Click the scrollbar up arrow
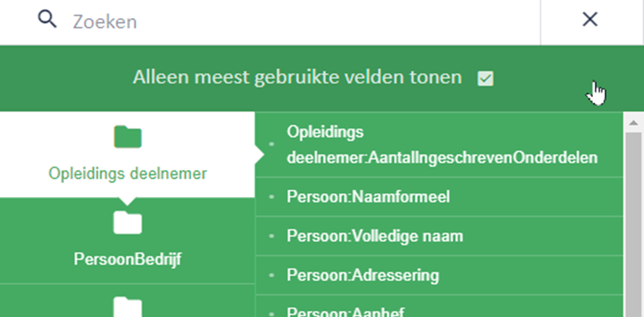 633,122
